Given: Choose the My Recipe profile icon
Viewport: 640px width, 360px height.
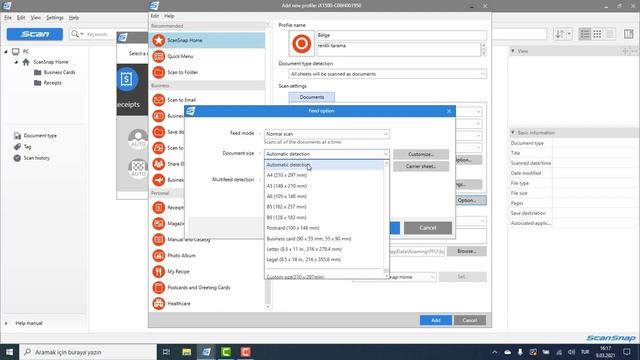Looking at the screenshot, I should 158,271.
